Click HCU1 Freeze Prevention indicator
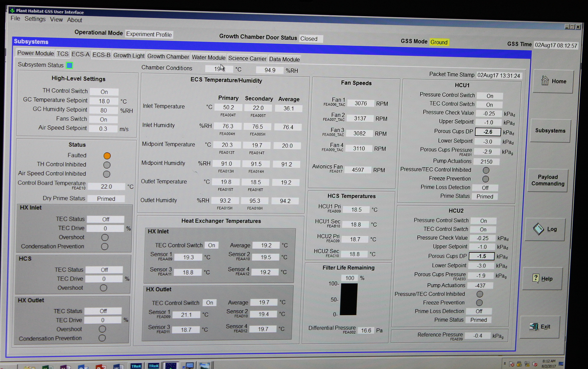 coord(485,179)
